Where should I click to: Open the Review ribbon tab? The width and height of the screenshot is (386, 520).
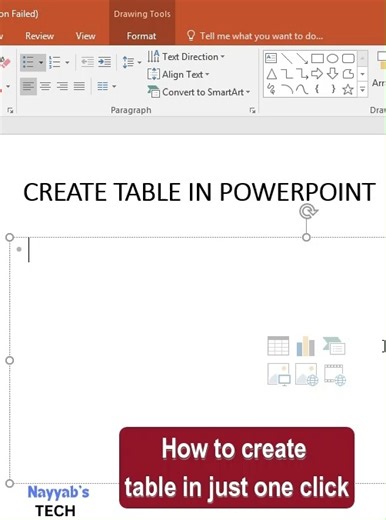(x=39, y=36)
